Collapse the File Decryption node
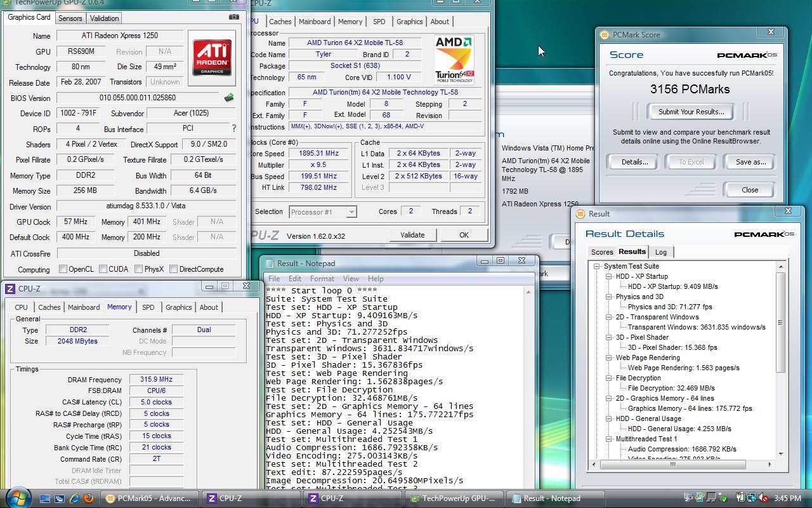The height and width of the screenshot is (508, 812). pos(608,378)
